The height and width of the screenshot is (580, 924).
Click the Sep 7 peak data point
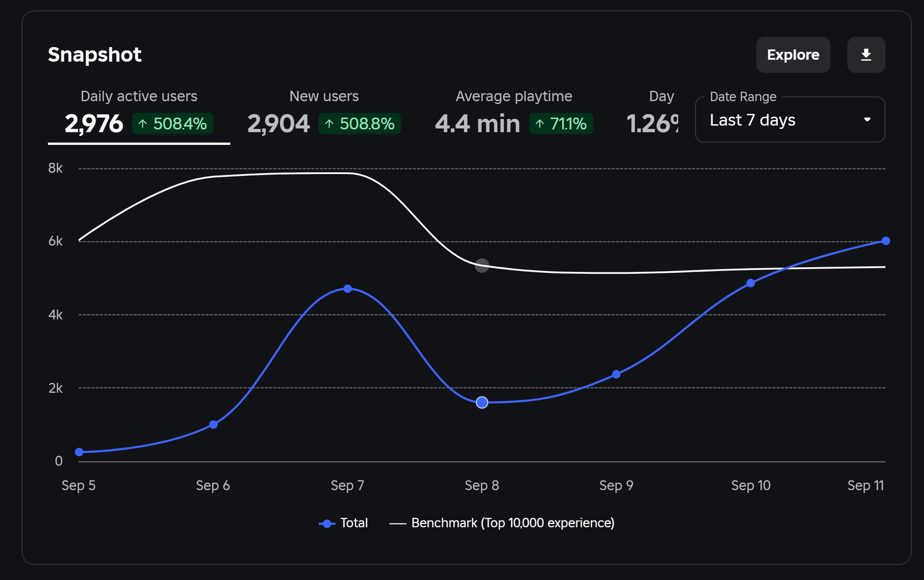tap(348, 289)
